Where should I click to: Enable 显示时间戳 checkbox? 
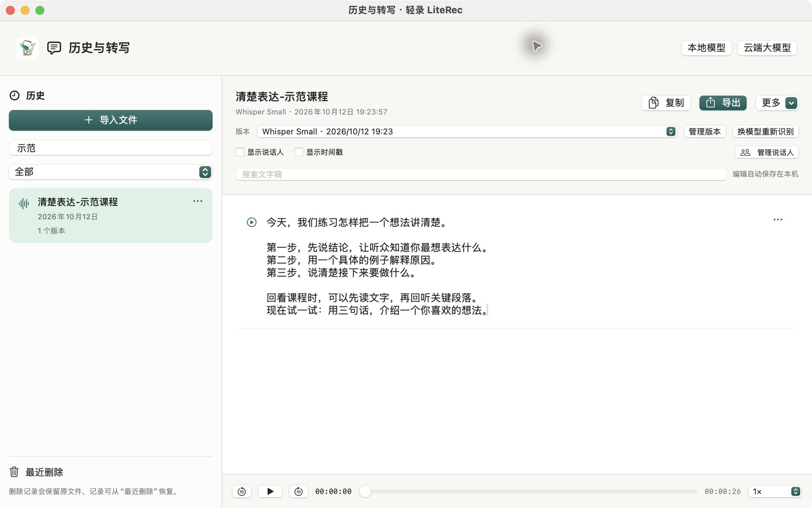point(299,152)
